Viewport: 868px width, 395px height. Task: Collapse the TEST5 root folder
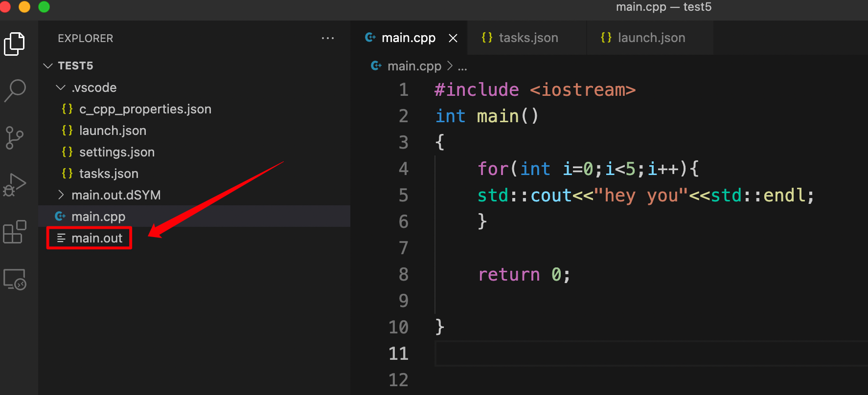pyautogui.click(x=48, y=66)
